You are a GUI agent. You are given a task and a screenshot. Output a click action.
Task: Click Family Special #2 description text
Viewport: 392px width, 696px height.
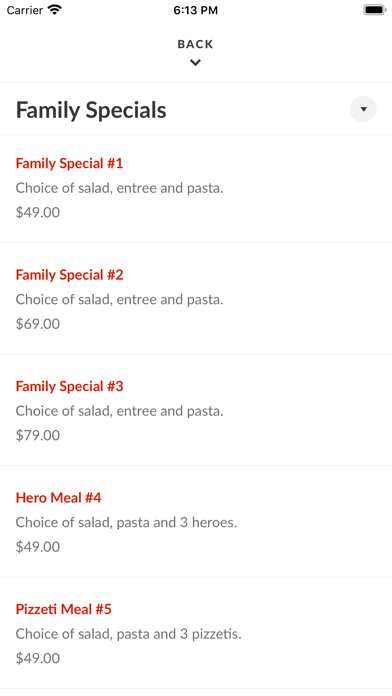[x=119, y=300]
